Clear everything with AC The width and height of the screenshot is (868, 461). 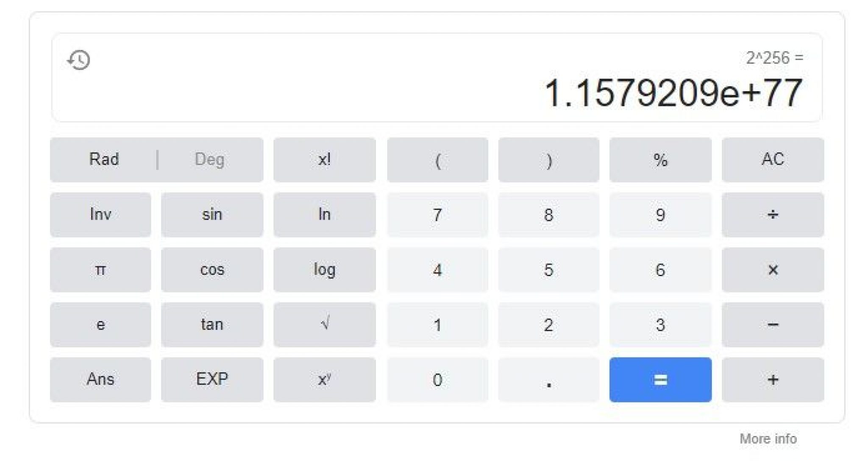pyautogui.click(x=773, y=160)
